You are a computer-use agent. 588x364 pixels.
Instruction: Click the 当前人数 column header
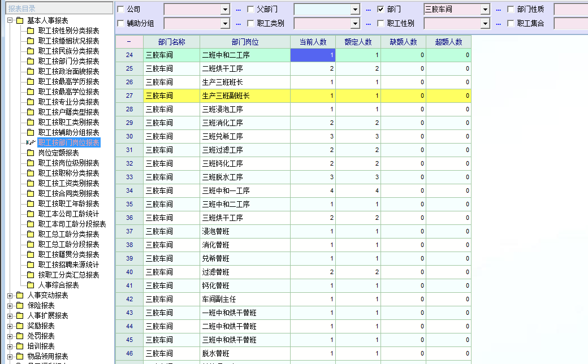coord(313,42)
